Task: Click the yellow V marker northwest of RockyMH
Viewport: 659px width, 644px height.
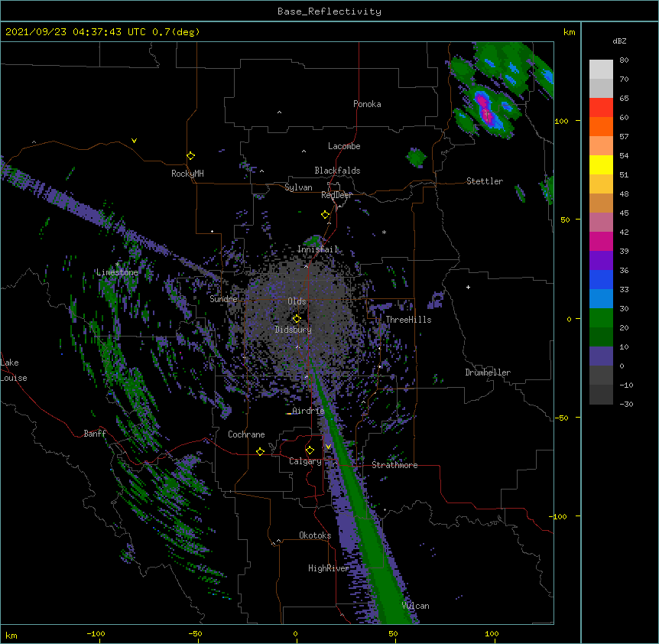Action: pos(134,141)
